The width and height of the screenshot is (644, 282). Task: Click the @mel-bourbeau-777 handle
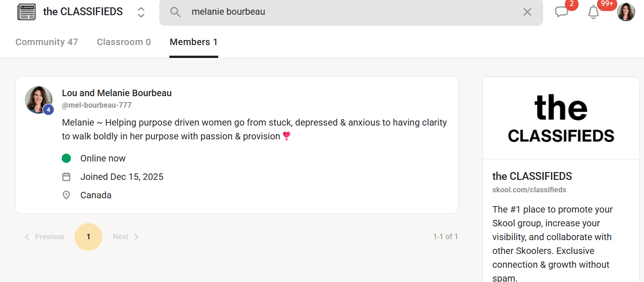tap(97, 105)
